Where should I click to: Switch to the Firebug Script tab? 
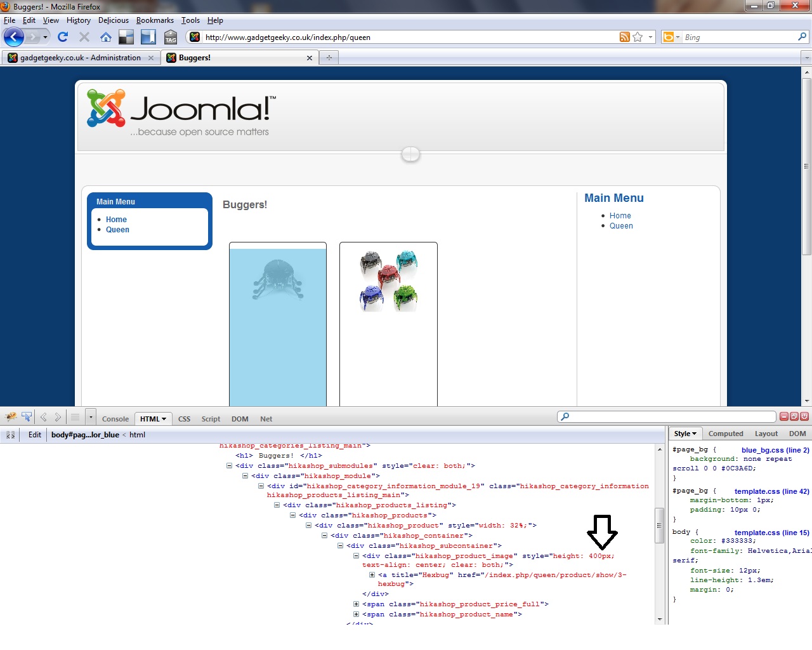(211, 419)
